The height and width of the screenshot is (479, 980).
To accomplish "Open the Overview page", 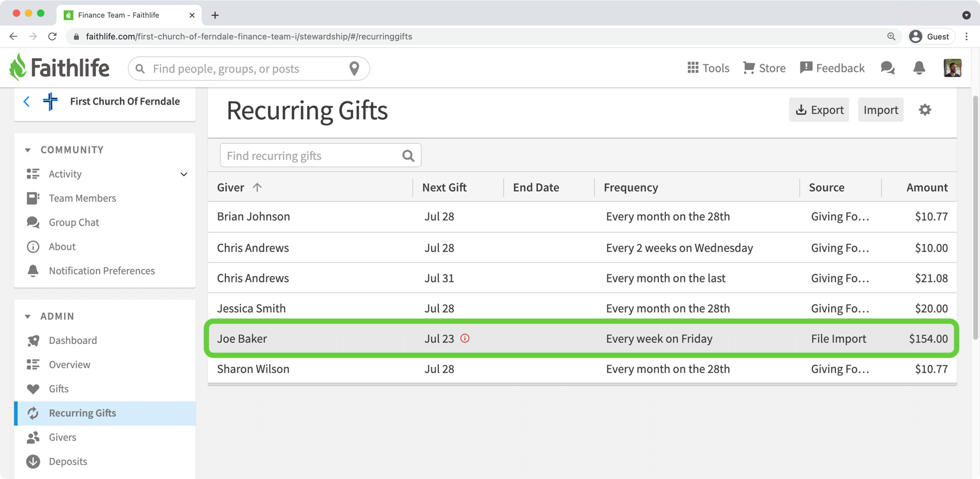I will [x=70, y=365].
